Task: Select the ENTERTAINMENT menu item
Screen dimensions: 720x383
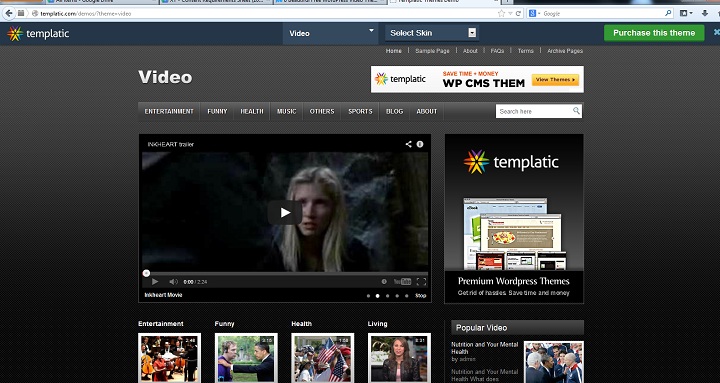Action: (x=169, y=112)
